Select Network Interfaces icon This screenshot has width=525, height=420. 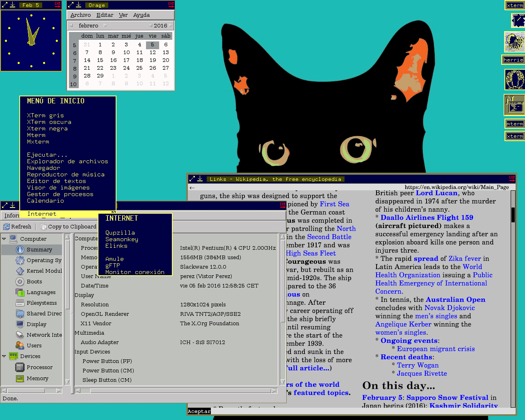click(x=20, y=335)
